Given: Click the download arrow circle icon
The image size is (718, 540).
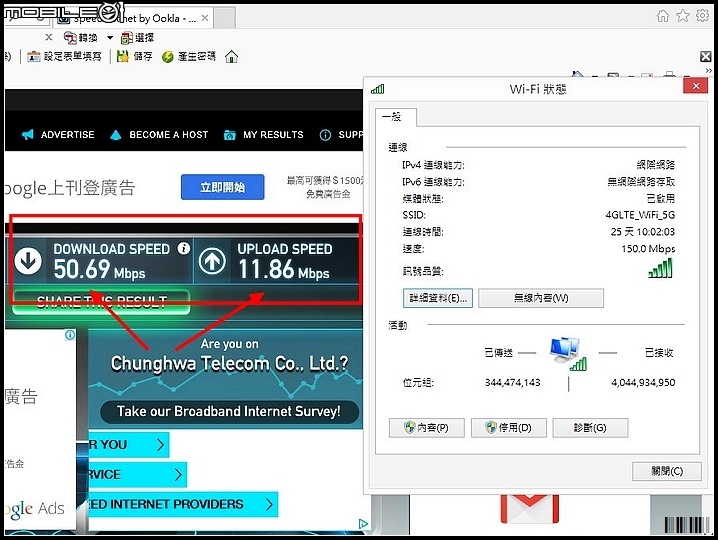Looking at the screenshot, I should tap(28, 261).
